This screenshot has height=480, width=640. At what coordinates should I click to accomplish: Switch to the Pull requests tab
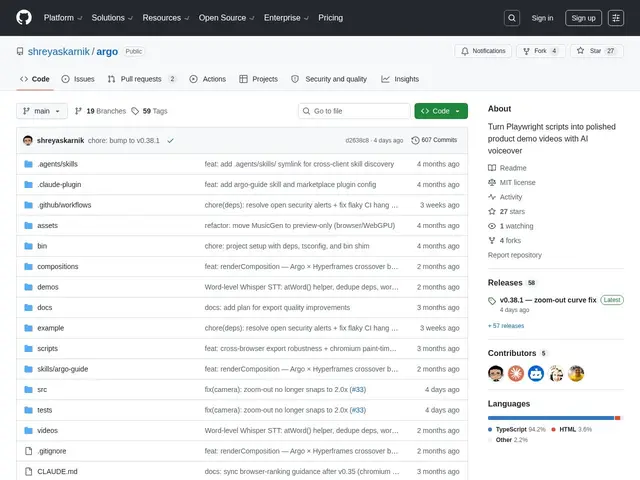[x=141, y=79]
